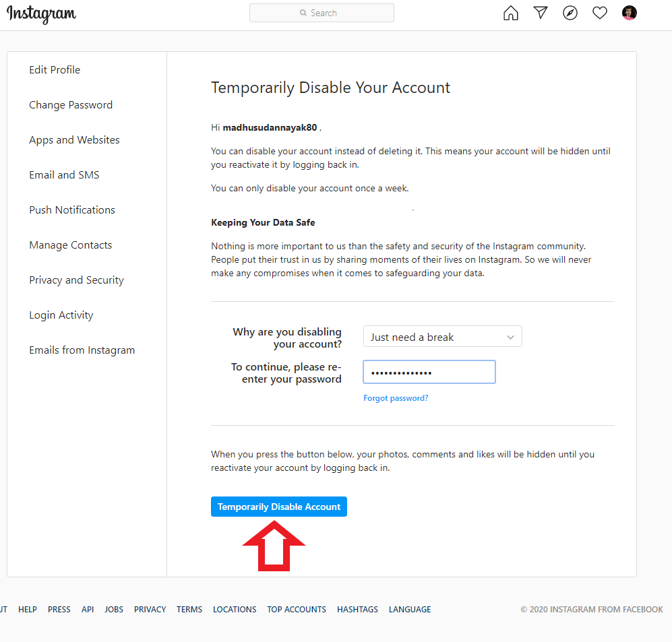Image resolution: width=672 pixels, height=642 pixels.
Task: Open activity feed heart icon
Action: click(x=600, y=13)
